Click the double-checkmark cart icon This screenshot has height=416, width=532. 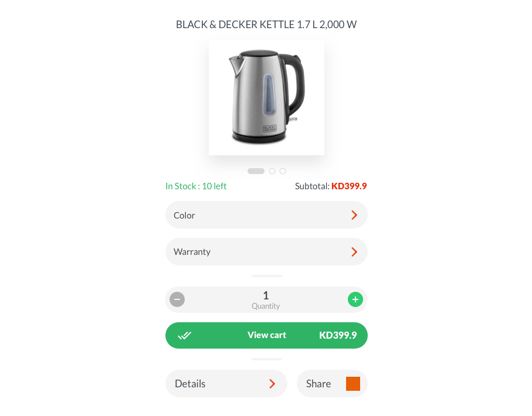click(185, 336)
